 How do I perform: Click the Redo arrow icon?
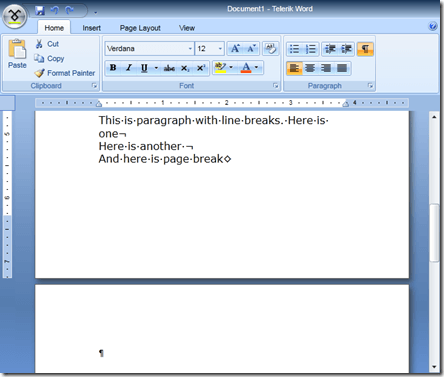(x=69, y=11)
